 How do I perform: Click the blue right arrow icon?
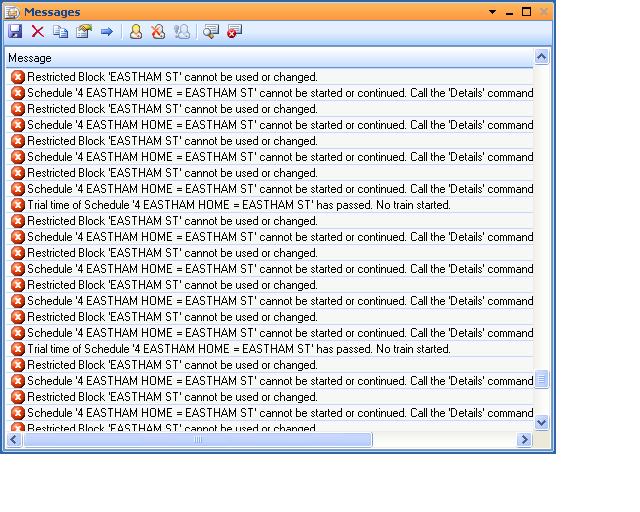click(x=106, y=32)
